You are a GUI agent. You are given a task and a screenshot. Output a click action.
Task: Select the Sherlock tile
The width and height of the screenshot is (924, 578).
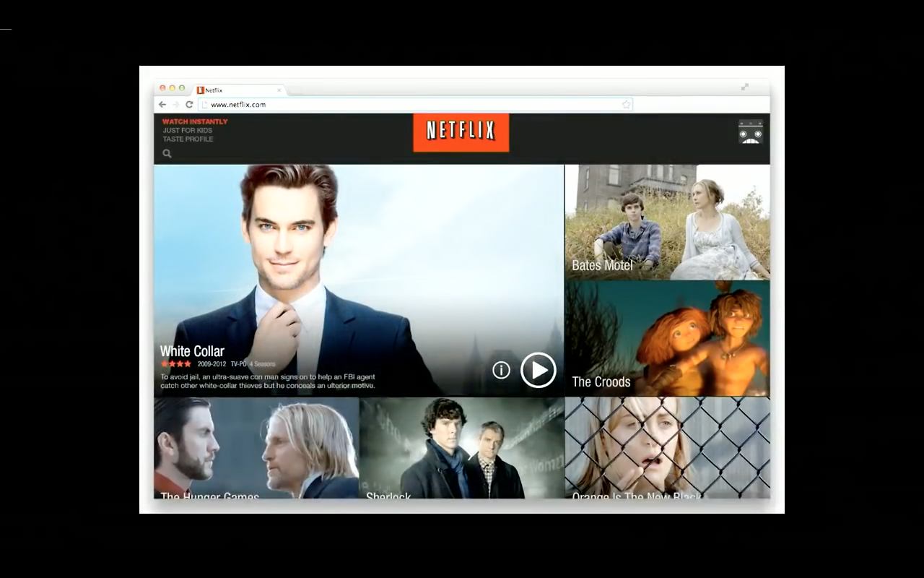pyautogui.click(x=461, y=448)
